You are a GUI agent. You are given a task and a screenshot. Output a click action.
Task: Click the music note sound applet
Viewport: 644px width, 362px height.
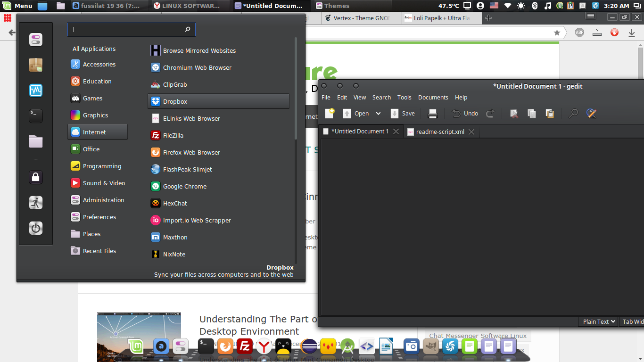pyautogui.click(x=547, y=6)
